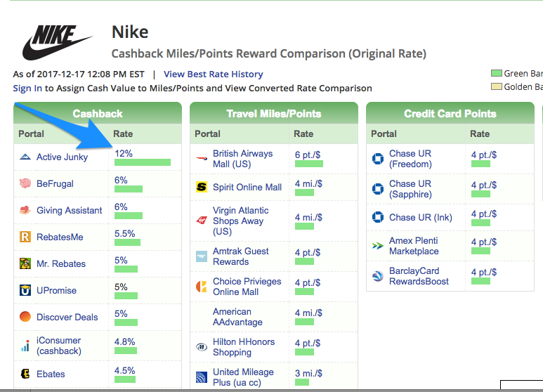This screenshot has height=392, width=543.
Task: Open the BarclayCard RewardsBoost link
Action: [x=419, y=276]
